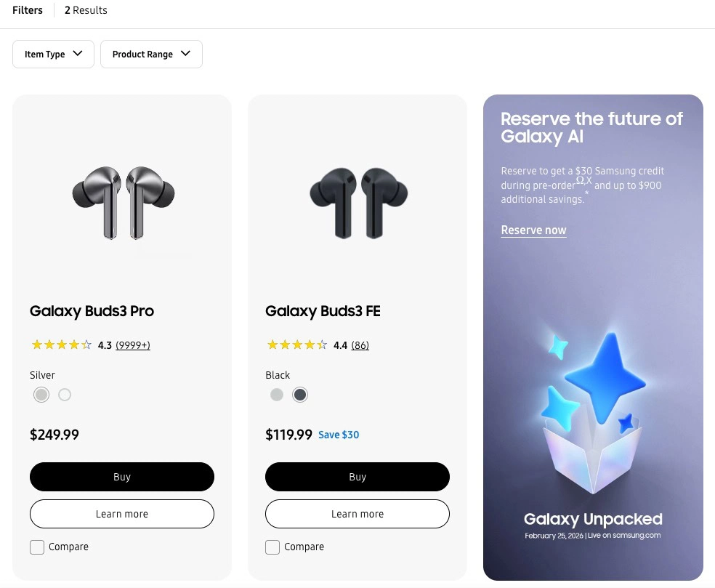
Task: Click Buy for Galaxy Buds3 Pro
Action: [122, 477]
